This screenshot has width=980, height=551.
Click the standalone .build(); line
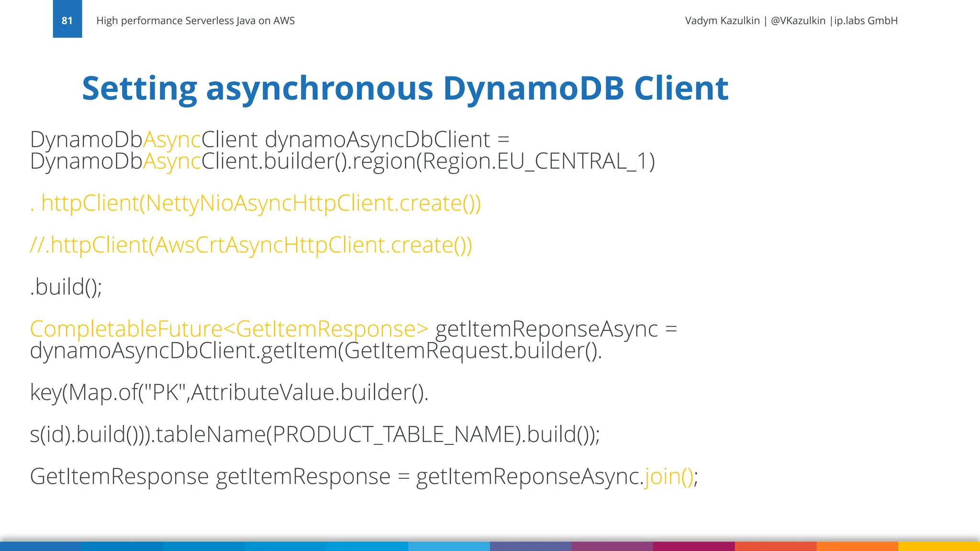tap(66, 287)
